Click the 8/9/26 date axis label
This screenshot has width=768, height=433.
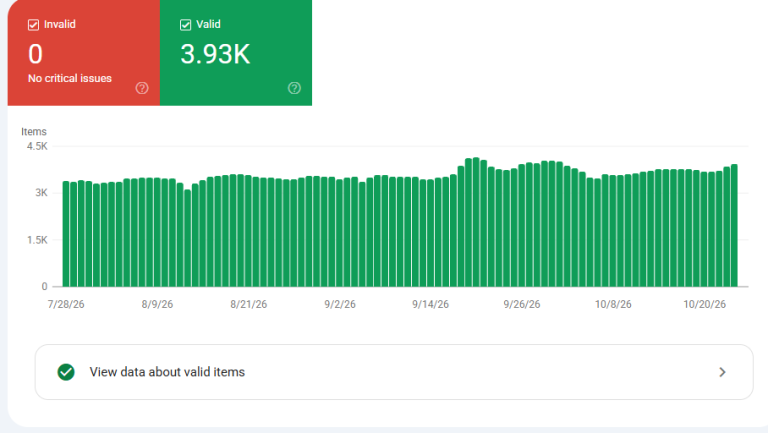[157, 304]
